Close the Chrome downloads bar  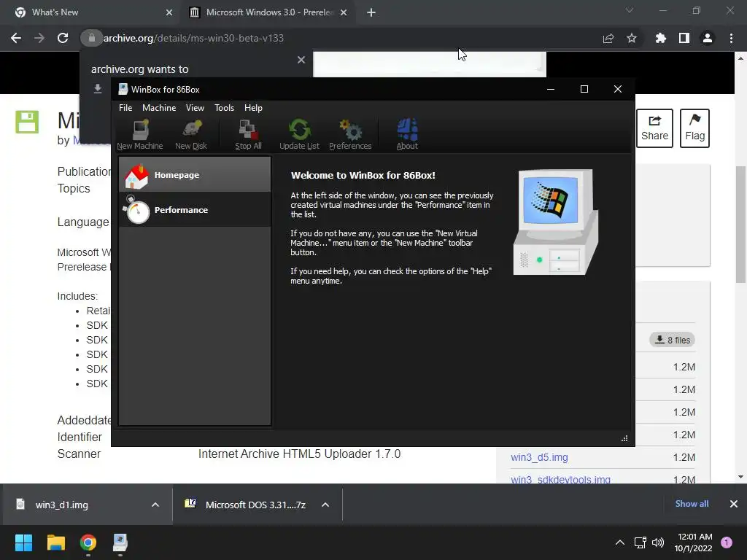(x=734, y=504)
